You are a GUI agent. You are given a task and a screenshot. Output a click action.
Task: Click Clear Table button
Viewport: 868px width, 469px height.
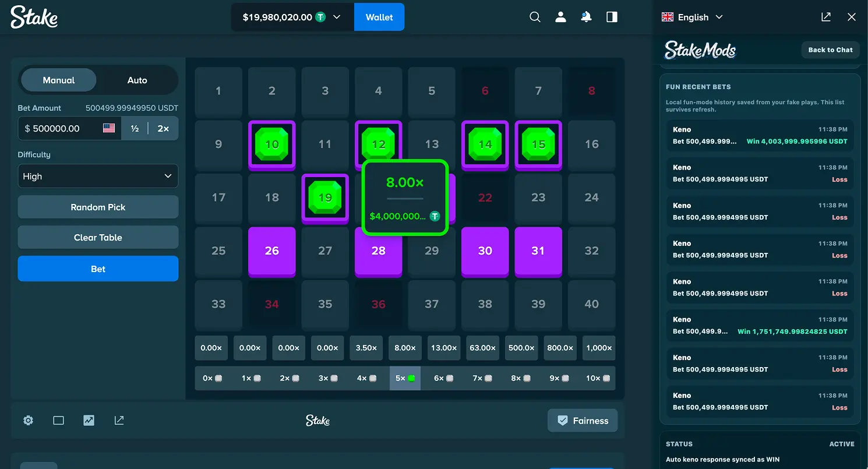[x=98, y=237]
